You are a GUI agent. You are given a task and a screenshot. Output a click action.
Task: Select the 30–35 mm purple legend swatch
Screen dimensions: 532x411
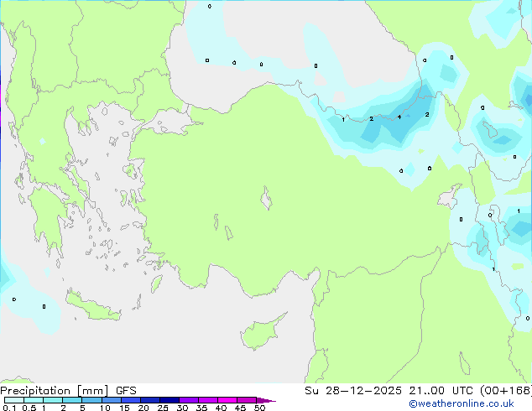point(189,400)
